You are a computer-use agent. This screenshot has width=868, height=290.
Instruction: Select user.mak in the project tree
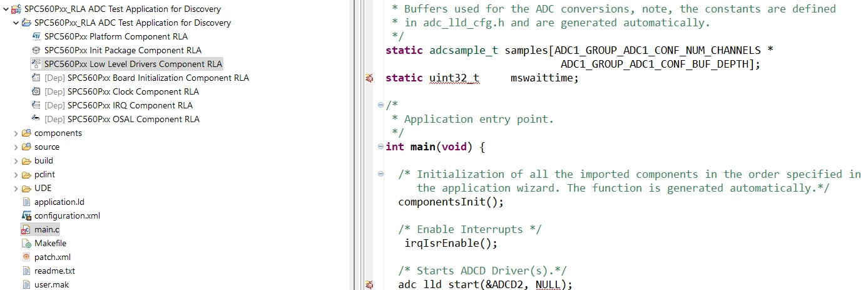click(52, 284)
